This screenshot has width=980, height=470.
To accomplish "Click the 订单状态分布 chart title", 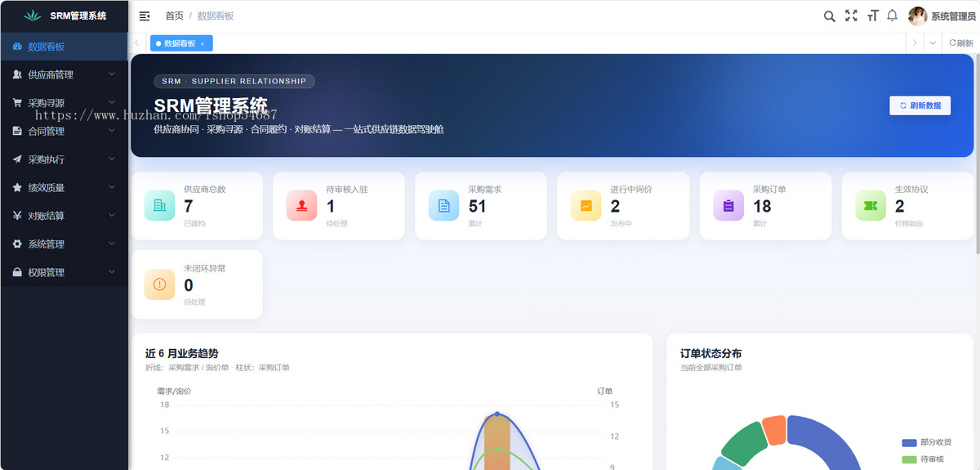I will pyautogui.click(x=711, y=353).
